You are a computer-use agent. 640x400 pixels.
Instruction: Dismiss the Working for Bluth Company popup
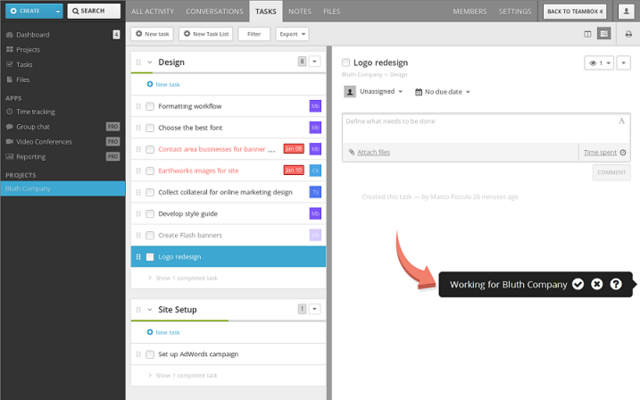[x=597, y=284]
